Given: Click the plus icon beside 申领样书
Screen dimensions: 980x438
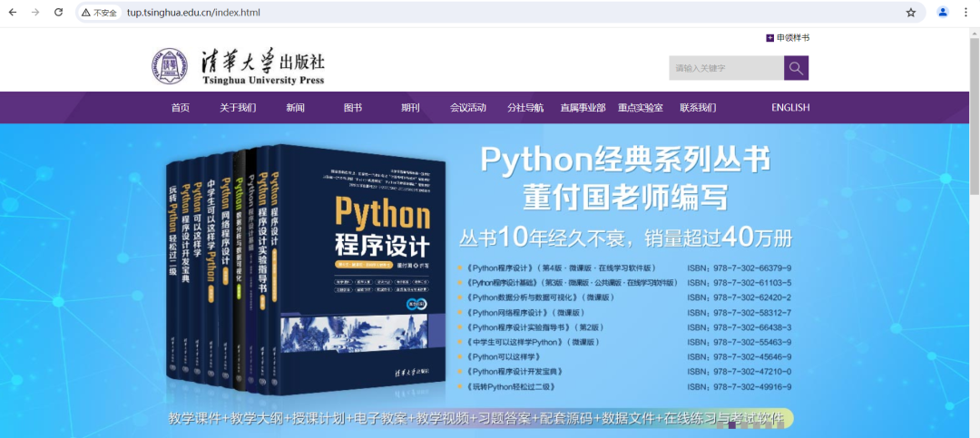Looking at the screenshot, I should click(x=770, y=38).
